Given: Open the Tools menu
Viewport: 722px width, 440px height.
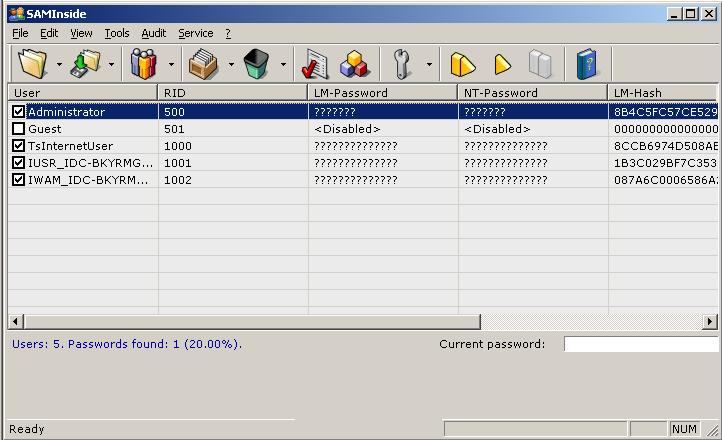Looking at the screenshot, I should pyautogui.click(x=116, y=33).
